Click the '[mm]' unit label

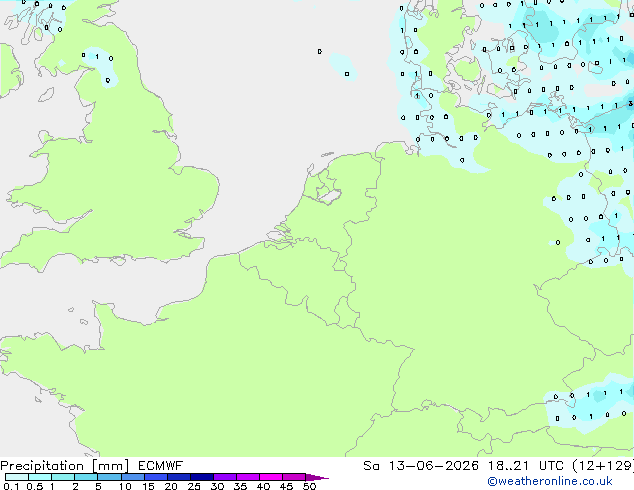(x=111, y=466)
